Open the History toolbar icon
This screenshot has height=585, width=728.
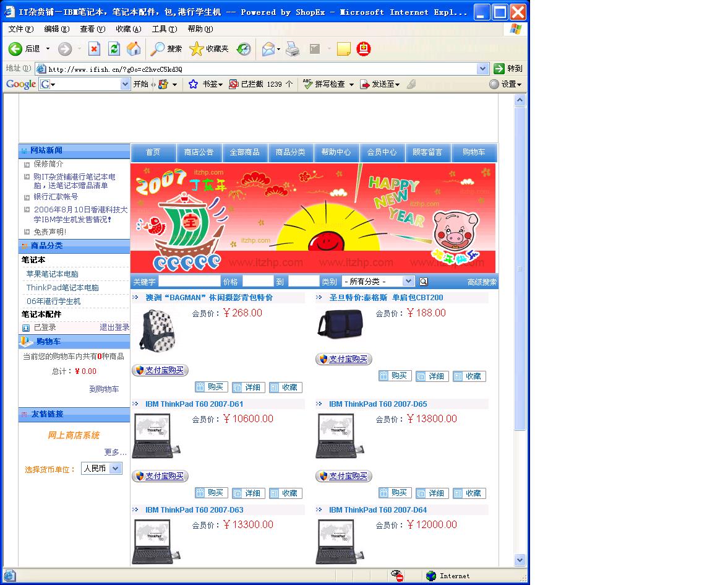coord(244,49)
